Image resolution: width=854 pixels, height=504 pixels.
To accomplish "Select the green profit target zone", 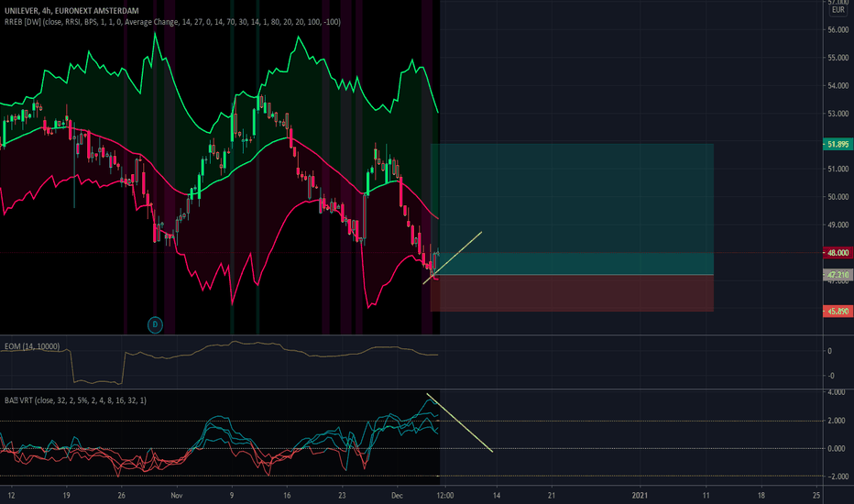I will [572, 209].
